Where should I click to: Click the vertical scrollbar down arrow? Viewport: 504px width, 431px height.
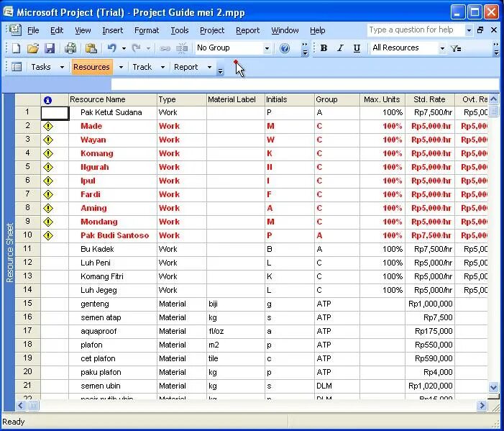[x=493, y=387]
